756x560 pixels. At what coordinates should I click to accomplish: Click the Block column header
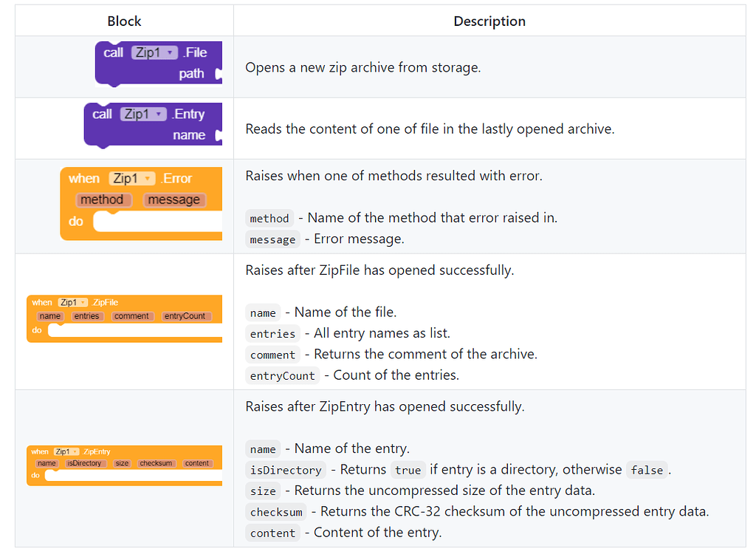coord(124,21)
